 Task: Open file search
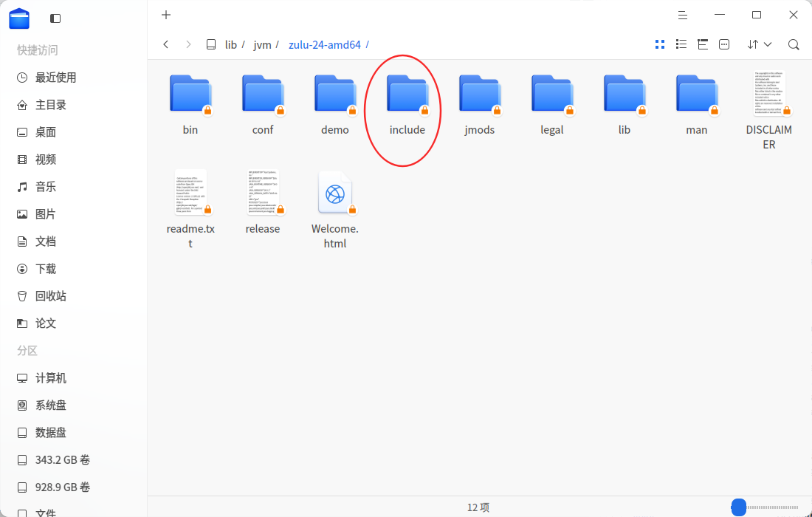[x=794, y=44]
